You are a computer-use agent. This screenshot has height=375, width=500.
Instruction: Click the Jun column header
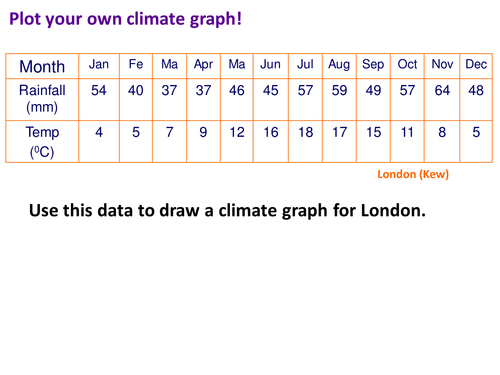pyautogui.click(x=270, y=64)
